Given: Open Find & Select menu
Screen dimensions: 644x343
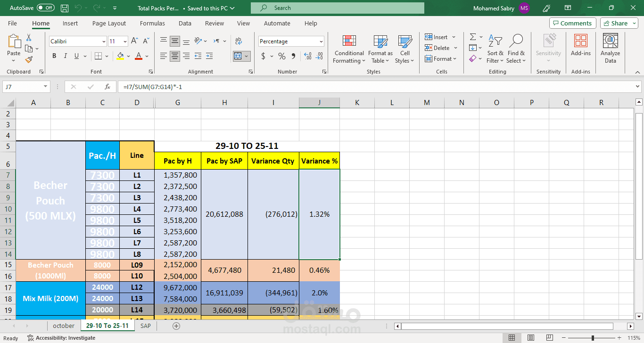Looking at the screenshot, I should (516, 49).
